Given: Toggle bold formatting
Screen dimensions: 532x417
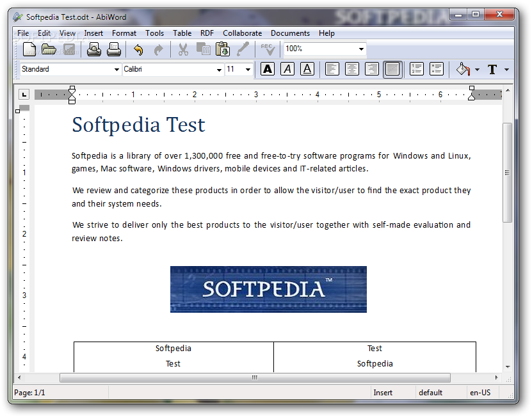Looking at the screenshot, I should coord(268,69).
